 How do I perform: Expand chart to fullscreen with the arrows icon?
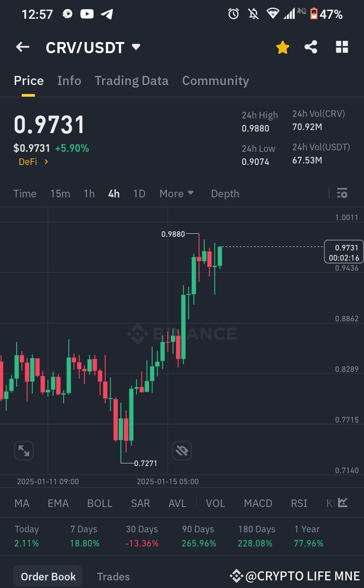[23, 450]
